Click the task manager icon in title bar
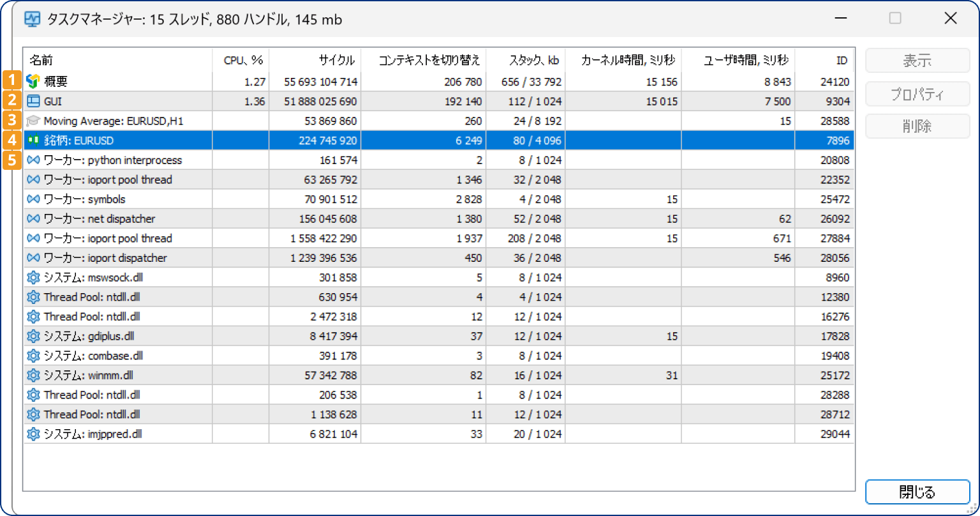The image size is (980, 516). coord(32,19)
